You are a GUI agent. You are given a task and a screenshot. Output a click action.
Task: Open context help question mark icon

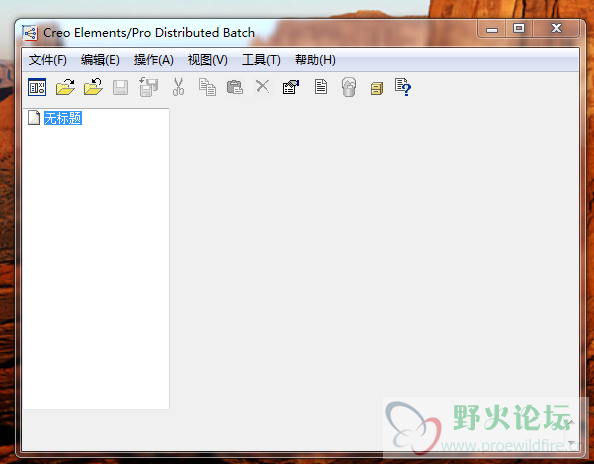tap(402, 87)
